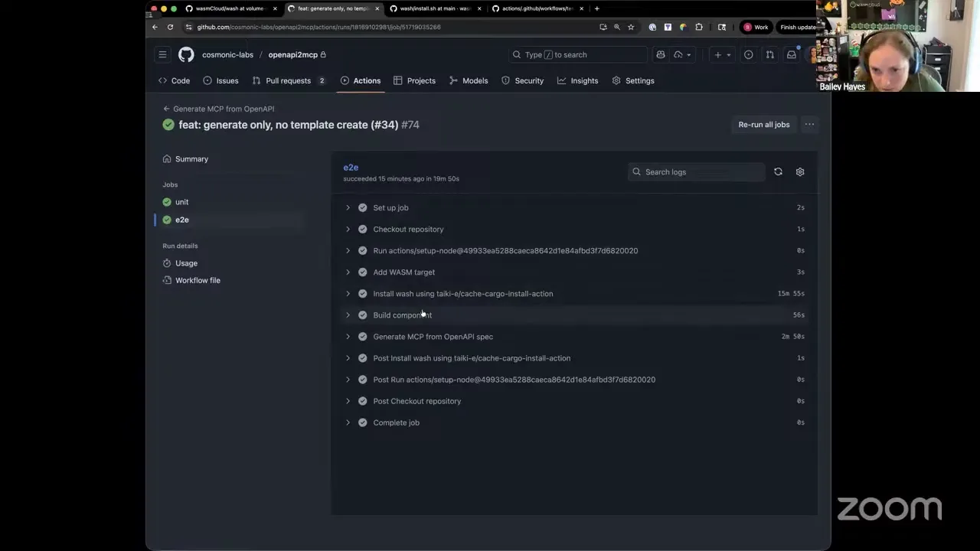Open the Usage run details

tap(186, 262)
